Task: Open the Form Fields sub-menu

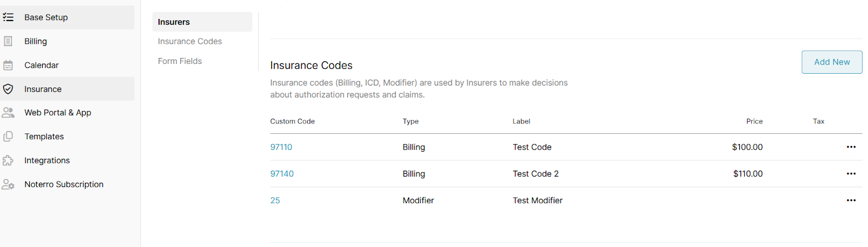Action: click(180, 61)
